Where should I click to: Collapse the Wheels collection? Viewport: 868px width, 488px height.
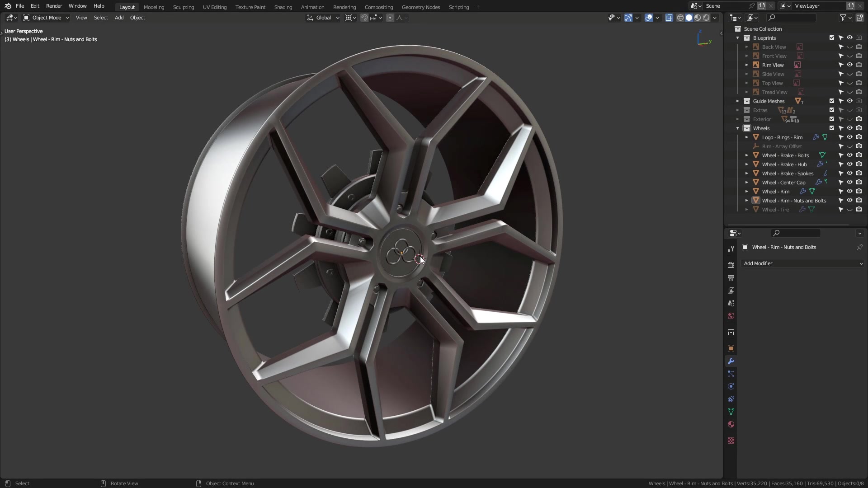[738, 128]
